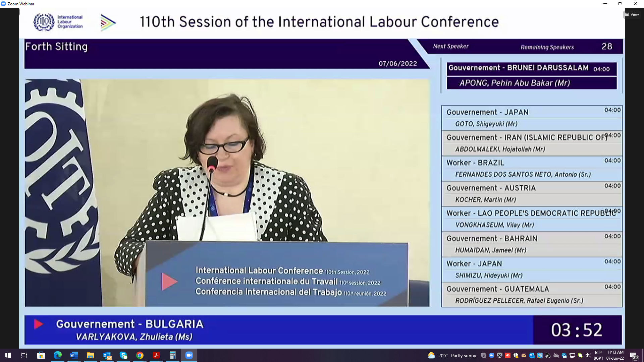Click the Outlook tray icon
This screenshot has width=644, height=362.
[x=532, y=355]
